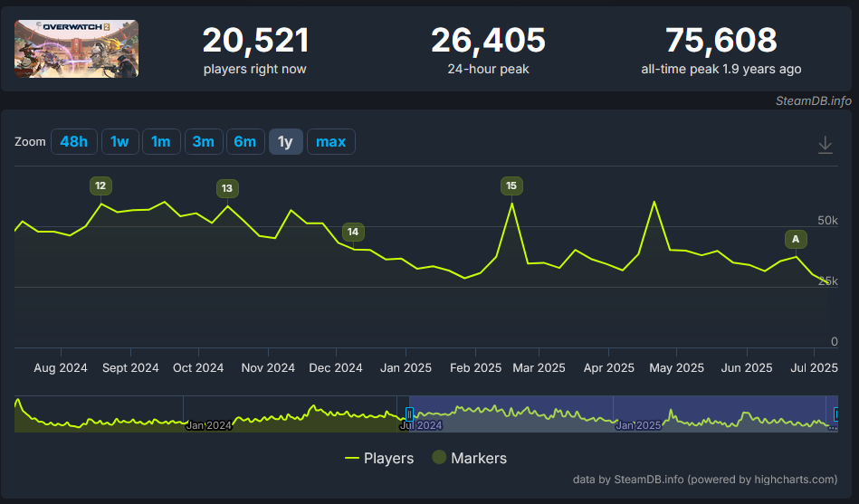Click chart marker A
This screenshot has width=859, height=504.
tap(796, 240)
